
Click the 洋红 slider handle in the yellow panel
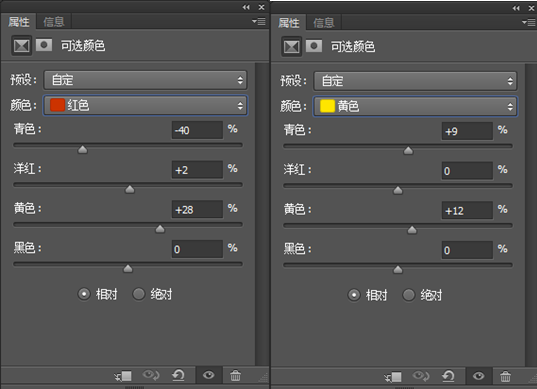(398, 190)
